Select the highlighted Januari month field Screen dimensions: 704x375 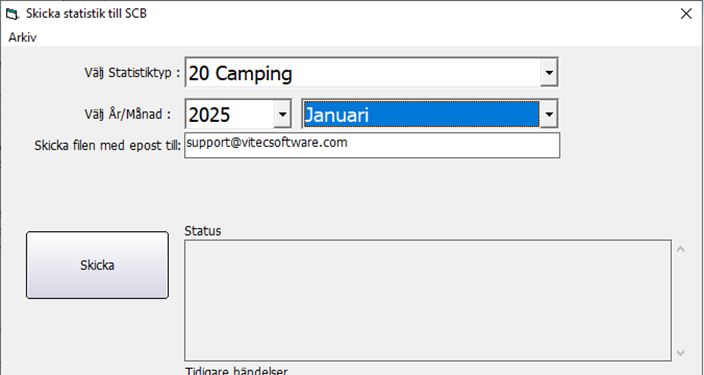pos(421,114)
